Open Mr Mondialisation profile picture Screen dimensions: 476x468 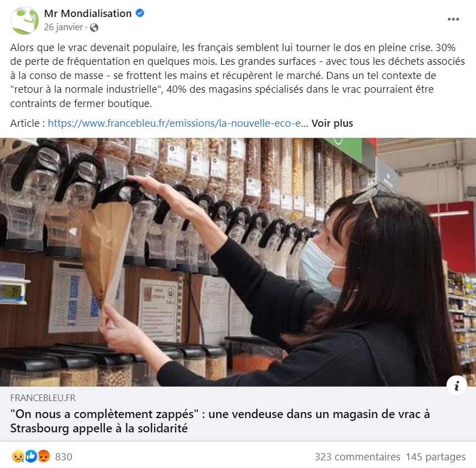click(x=25, y=20)
